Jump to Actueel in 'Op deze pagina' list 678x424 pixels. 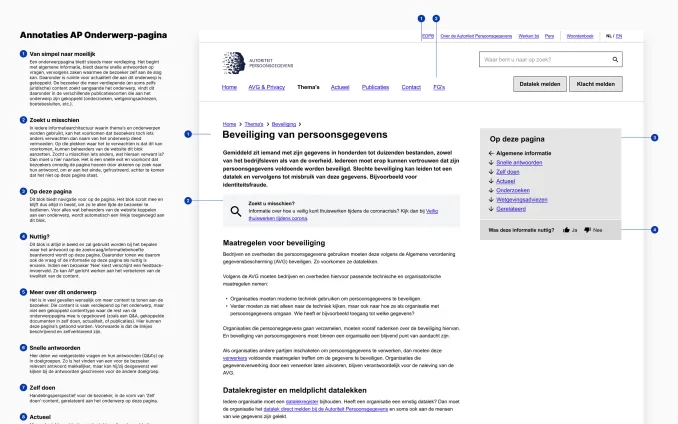[505, 181]
